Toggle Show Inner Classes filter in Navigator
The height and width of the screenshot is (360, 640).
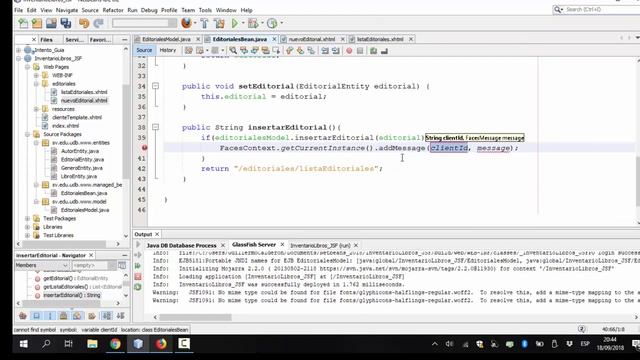coord(77,316)
